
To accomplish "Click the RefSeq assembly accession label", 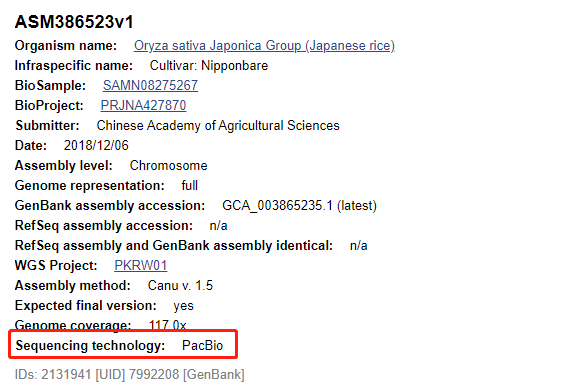I will coord(104,226).
